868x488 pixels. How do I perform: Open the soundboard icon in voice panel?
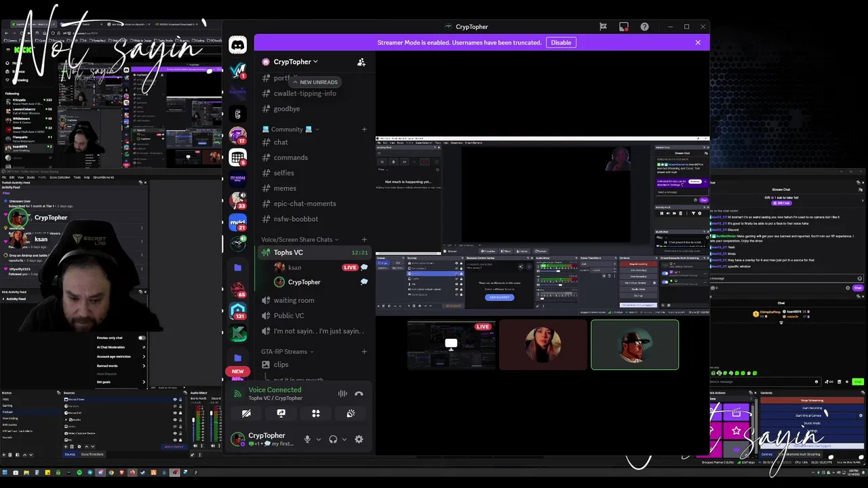tap(351, 413)
